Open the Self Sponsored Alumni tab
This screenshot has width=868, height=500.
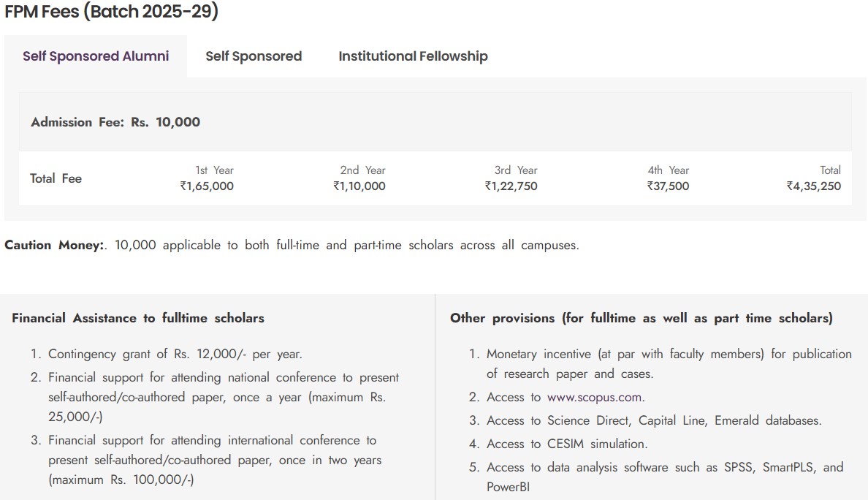(x=96, y=56)
